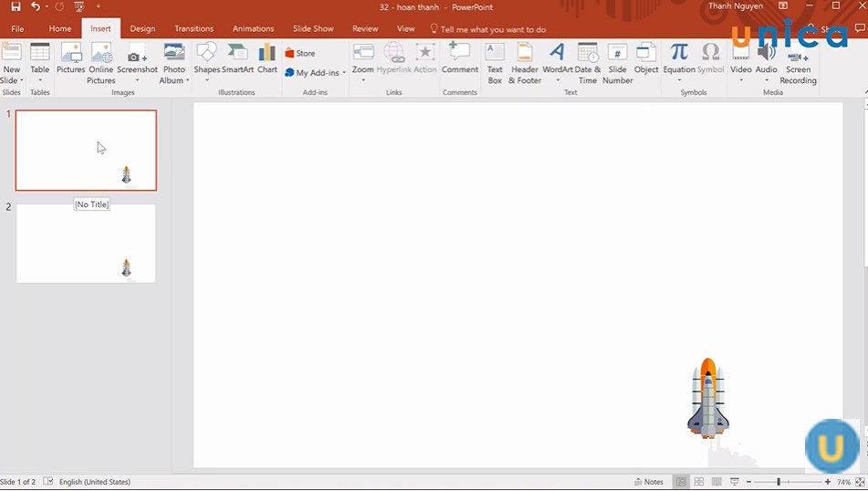Screen dimensions: 868x491
Task: Switch to Slide Sorter view
Action: 699,482
